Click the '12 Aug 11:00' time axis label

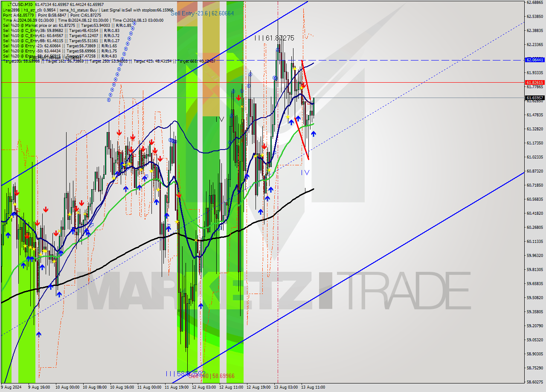pyautogui.click(x=231, y=387)
